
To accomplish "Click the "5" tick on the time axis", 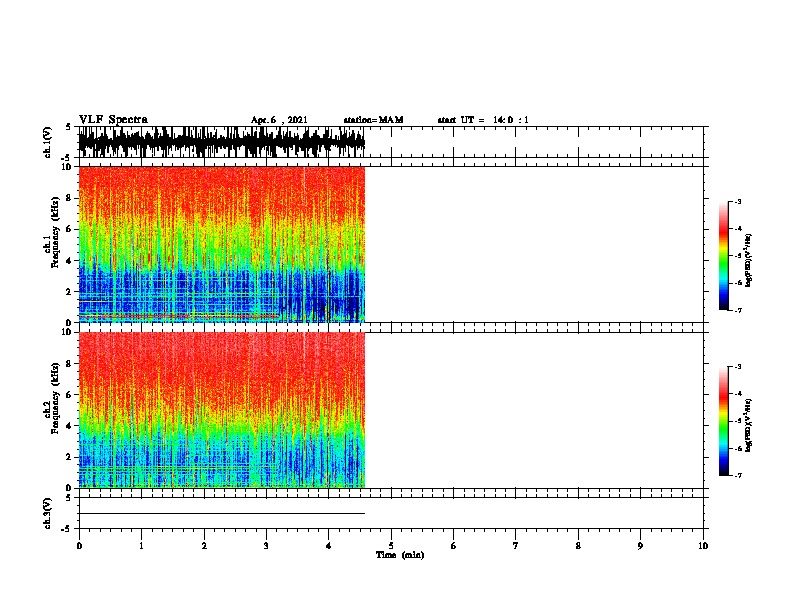I will (391, 546).
